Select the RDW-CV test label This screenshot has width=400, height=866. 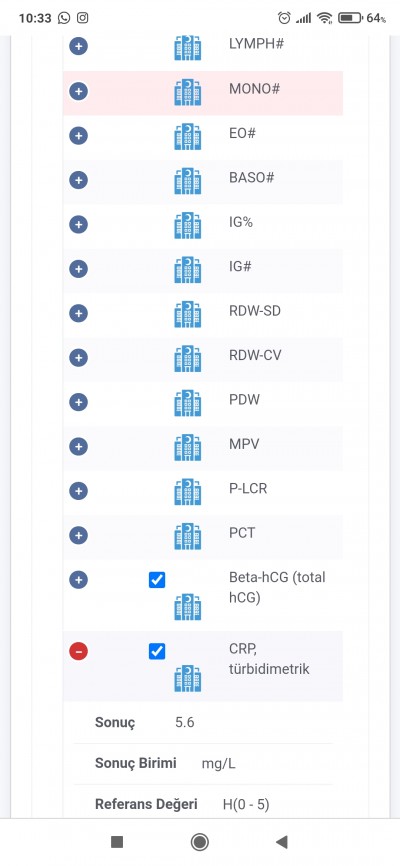[255, 355]
